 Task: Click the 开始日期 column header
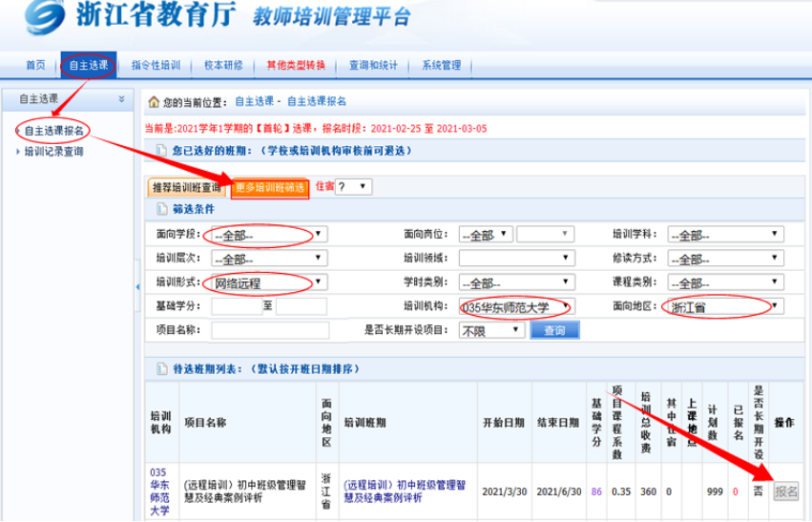point(504,423)
